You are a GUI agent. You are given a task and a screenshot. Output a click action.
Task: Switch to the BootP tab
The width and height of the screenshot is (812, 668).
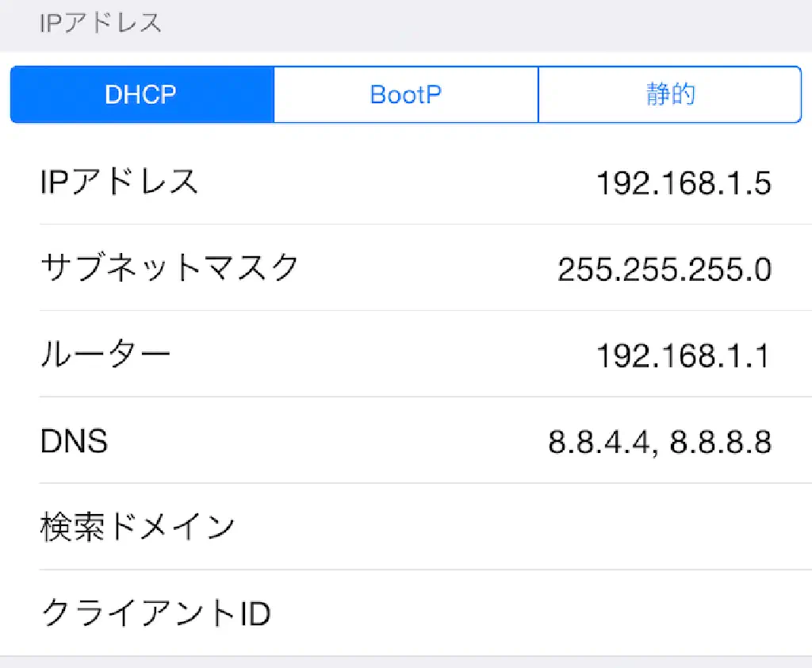405,94
